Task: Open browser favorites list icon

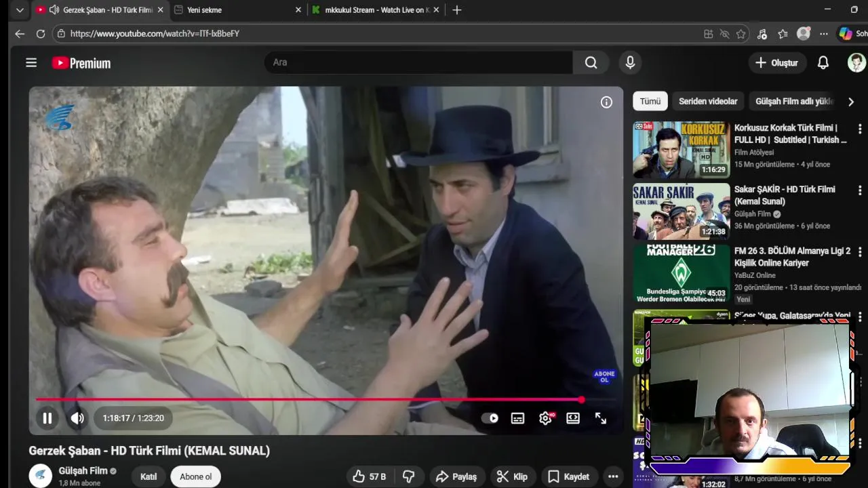Action: (x=783, y=34)
